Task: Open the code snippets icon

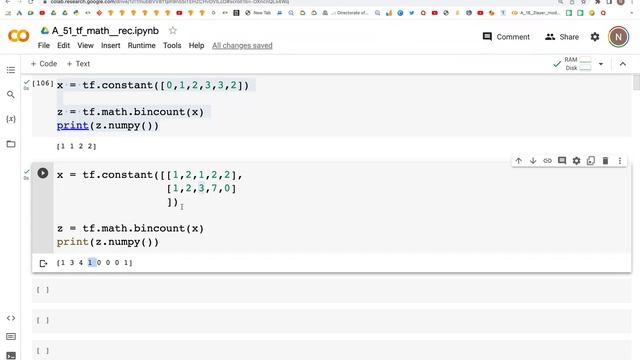Action: (x=11, y=318)
